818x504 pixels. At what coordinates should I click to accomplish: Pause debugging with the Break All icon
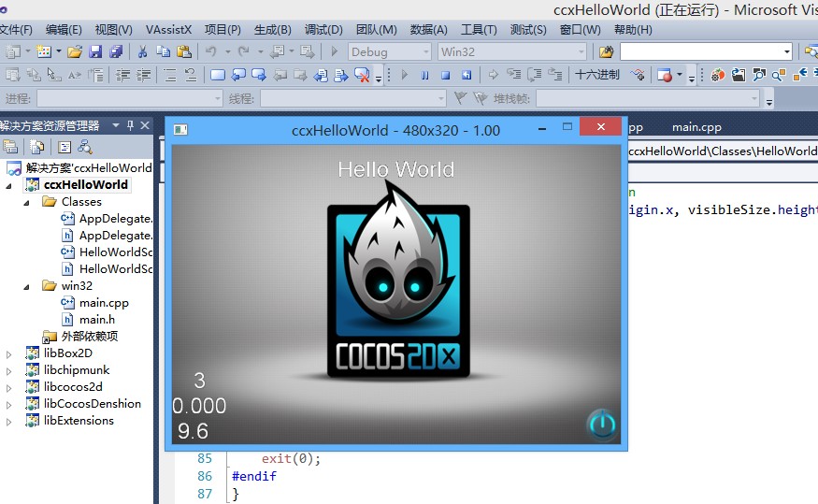click(x=425, y=75)
